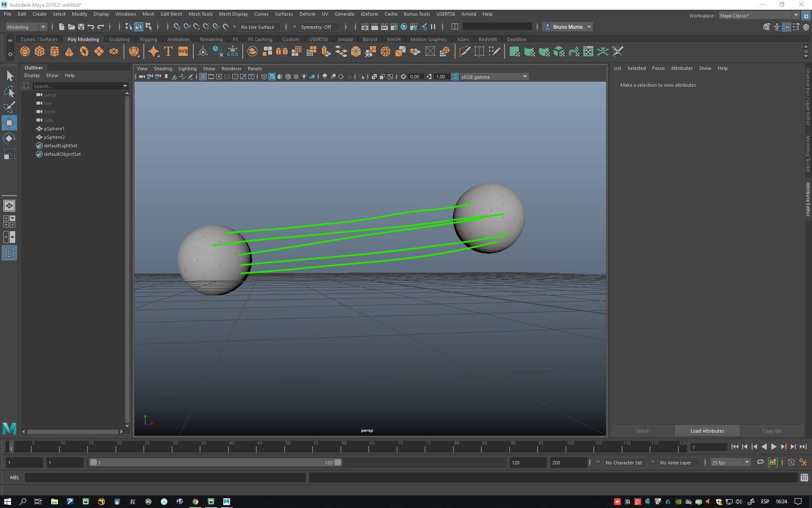Switch to the Sculpting shelf tab
The image size is (812, 508).
click(x=119, y=39)
